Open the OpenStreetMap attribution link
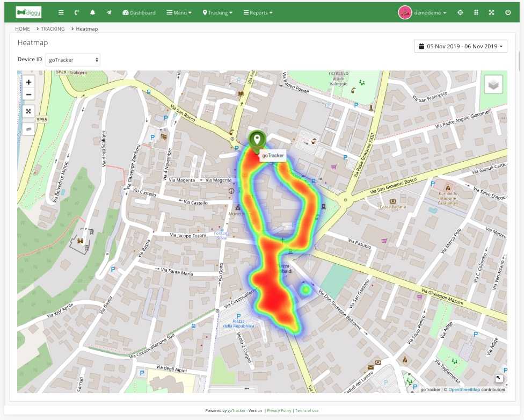Viewport: 524px width, 420px height. [464, 389]
